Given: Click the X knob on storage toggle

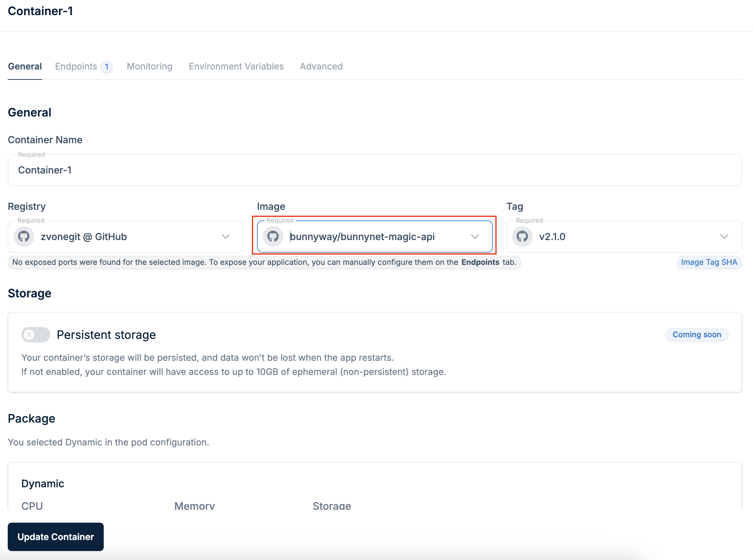Looking at the screenshot, I should (x=30, y=335).
